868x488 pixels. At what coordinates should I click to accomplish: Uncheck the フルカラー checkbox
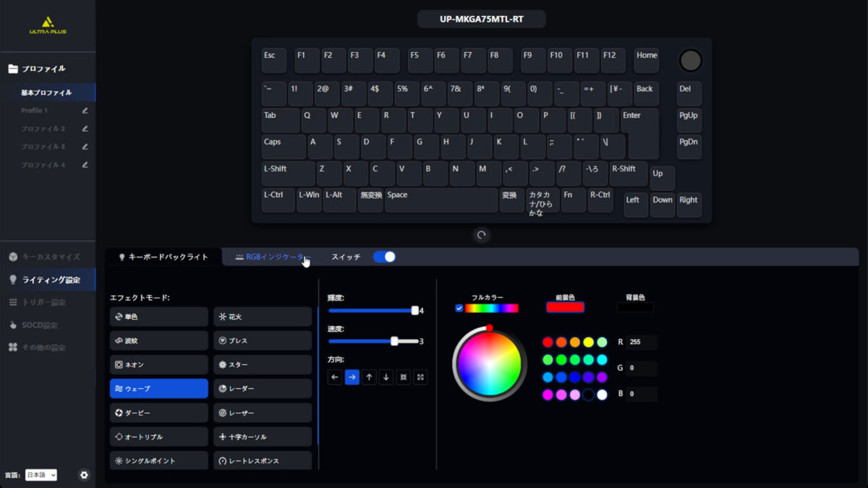click(x=459, y=308)
